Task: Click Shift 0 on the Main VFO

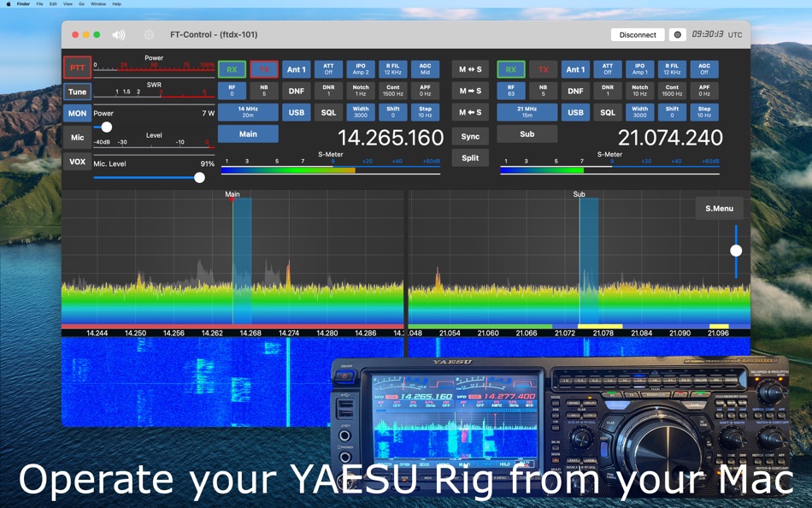Action: pos(392,113)
